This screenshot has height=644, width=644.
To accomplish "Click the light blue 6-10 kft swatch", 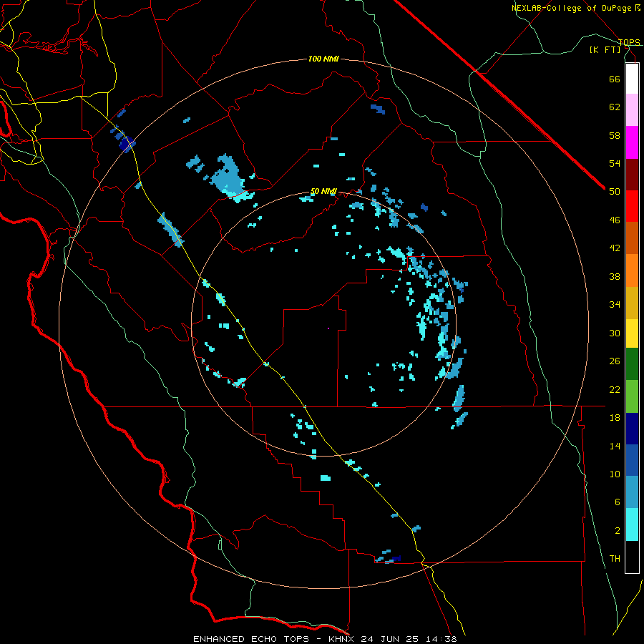I will point(632,492).
